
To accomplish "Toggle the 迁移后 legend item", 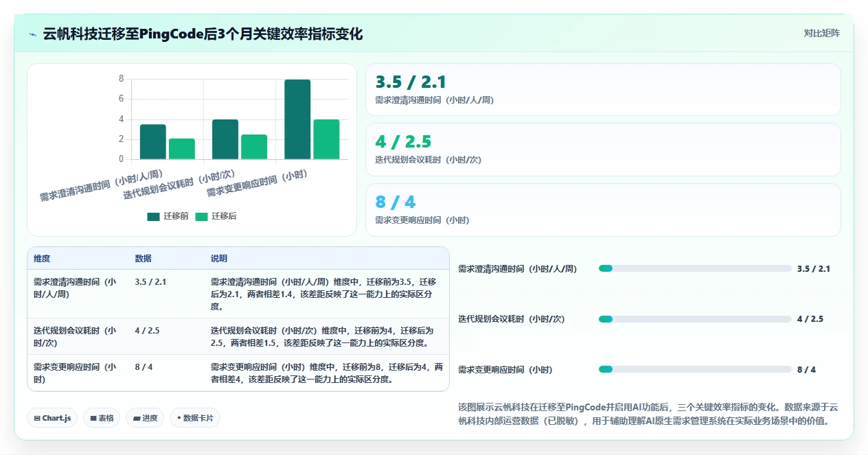I will point(216,216).
